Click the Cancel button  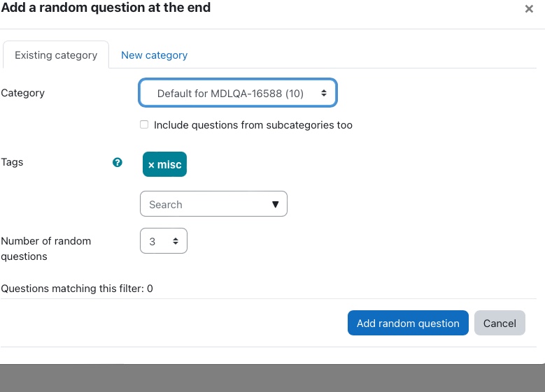click(x=500, y=323)
